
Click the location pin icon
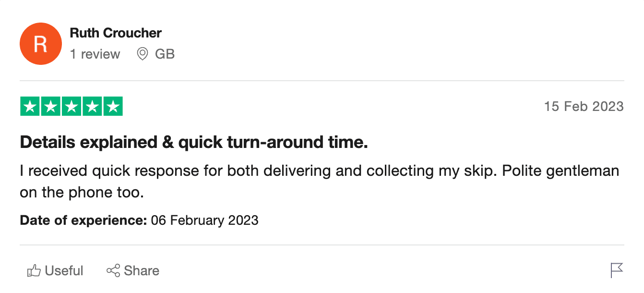[x=143, y=54]
